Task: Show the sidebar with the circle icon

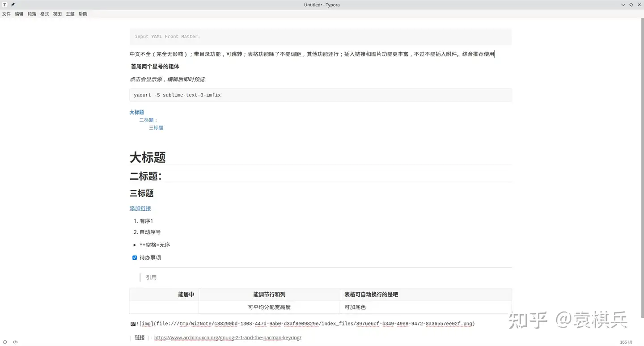Action: click(5, 342)
